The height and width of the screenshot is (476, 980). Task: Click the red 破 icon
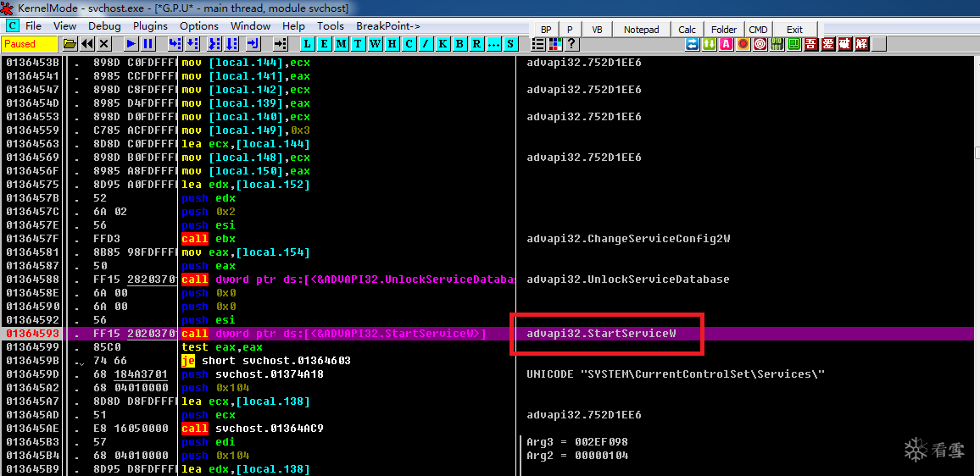[844, 44]
